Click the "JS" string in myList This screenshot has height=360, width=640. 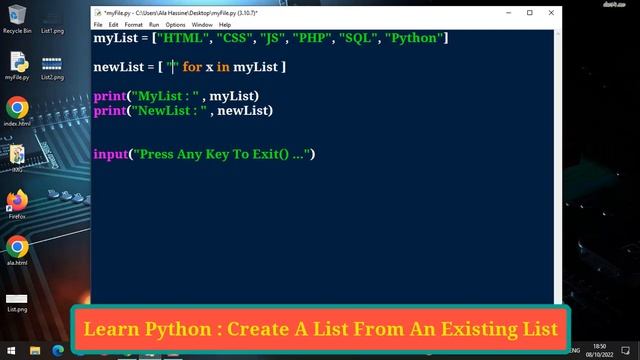tap(272, 38)
